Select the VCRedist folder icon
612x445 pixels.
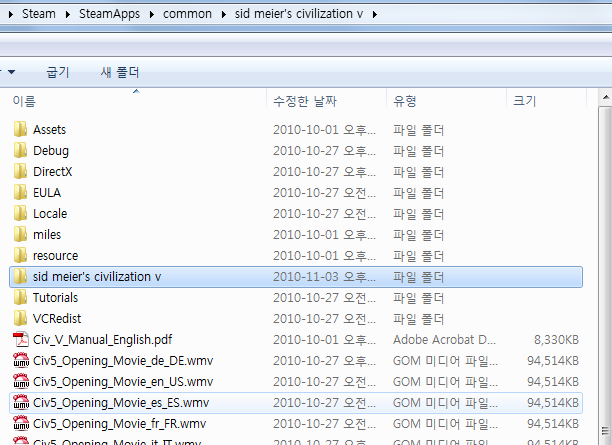point(20,319)
